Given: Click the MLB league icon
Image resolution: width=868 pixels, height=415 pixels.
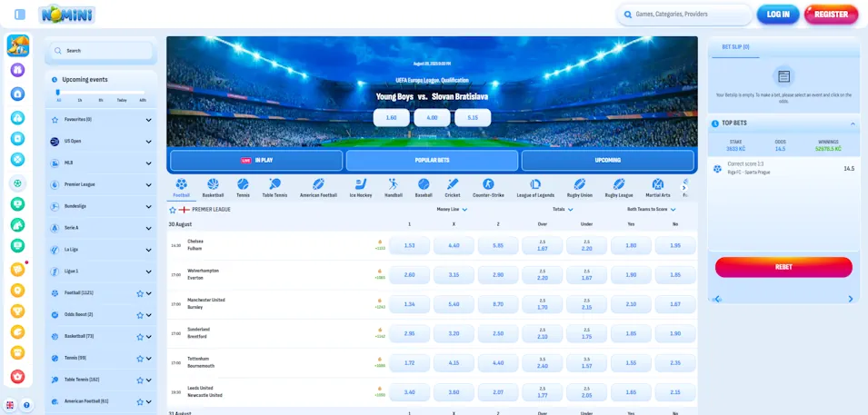Looking at the screenshot, I should (x=55, y=163).
